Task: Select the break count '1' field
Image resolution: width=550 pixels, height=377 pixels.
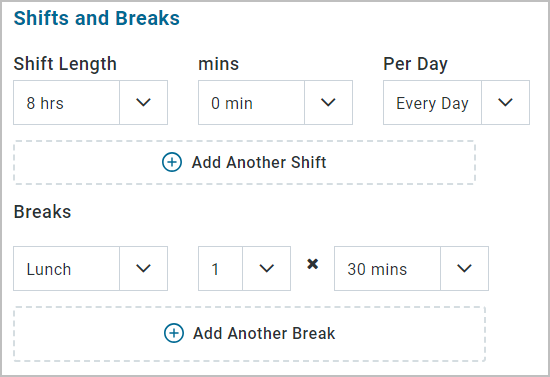Action: tap(221, 268)
